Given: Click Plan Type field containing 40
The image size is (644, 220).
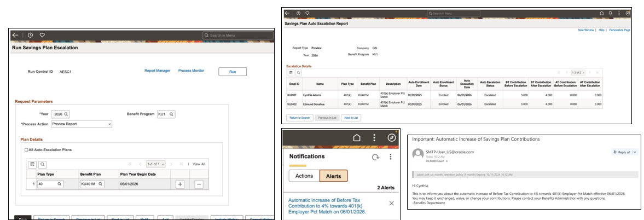Looking at the screenshot, I should (x=50, y=184).
